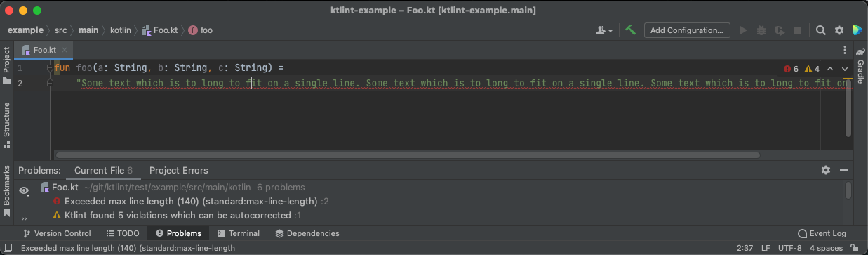This screenshot has height=255, width=868.
Task: Change the UTF-8 file encoding
Action: tap(790, 248)
